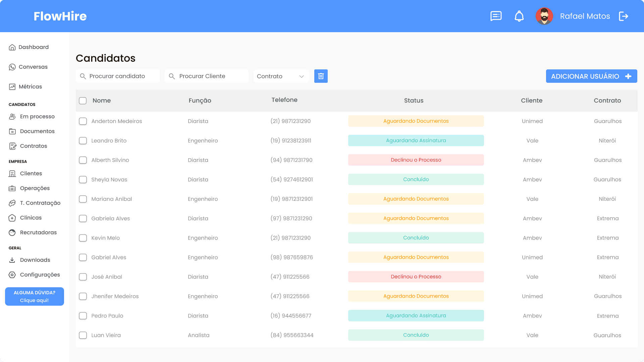Screen dimensions: 644x362
Task: Click the logout arrow icon
Action: 623,16
